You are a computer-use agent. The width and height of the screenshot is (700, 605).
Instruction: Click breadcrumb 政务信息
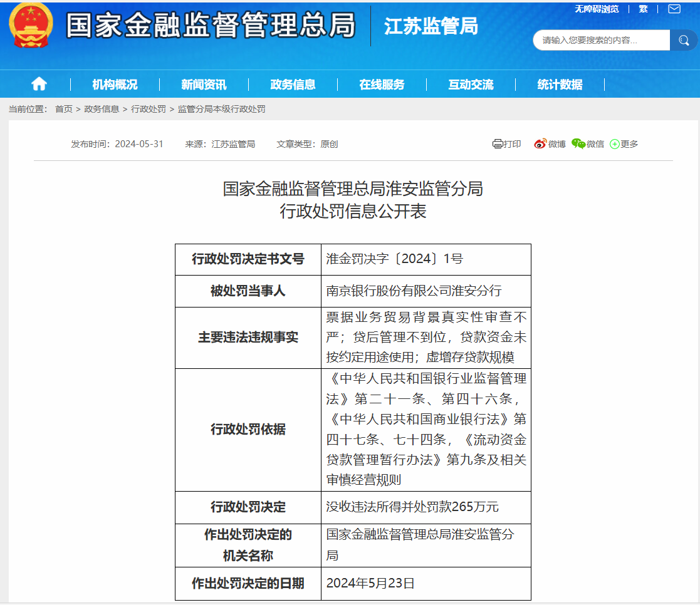[x=102, y=110]
